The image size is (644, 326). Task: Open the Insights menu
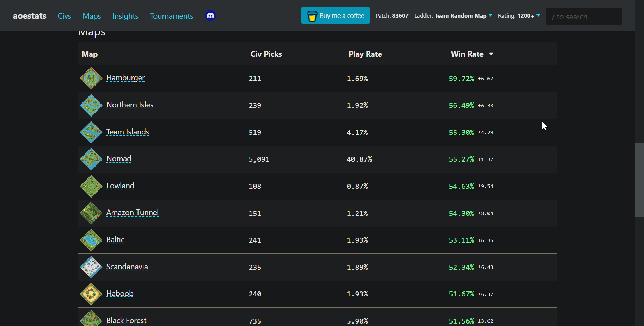coord(125,16)
